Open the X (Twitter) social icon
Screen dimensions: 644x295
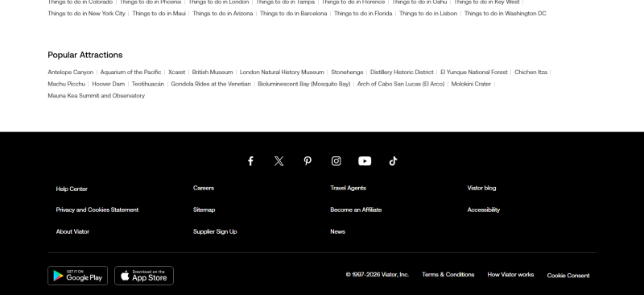(279, 161)
